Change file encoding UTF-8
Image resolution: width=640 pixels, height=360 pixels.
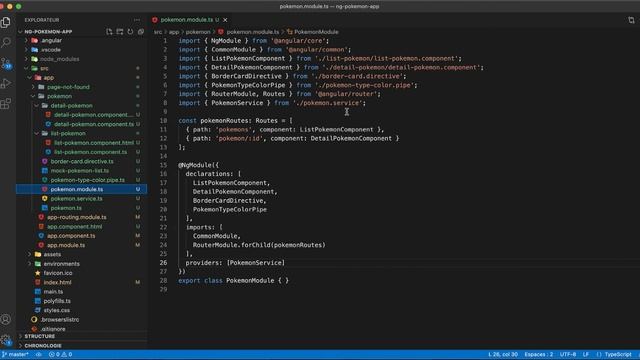pyautogui.click(x=568, y=354)
